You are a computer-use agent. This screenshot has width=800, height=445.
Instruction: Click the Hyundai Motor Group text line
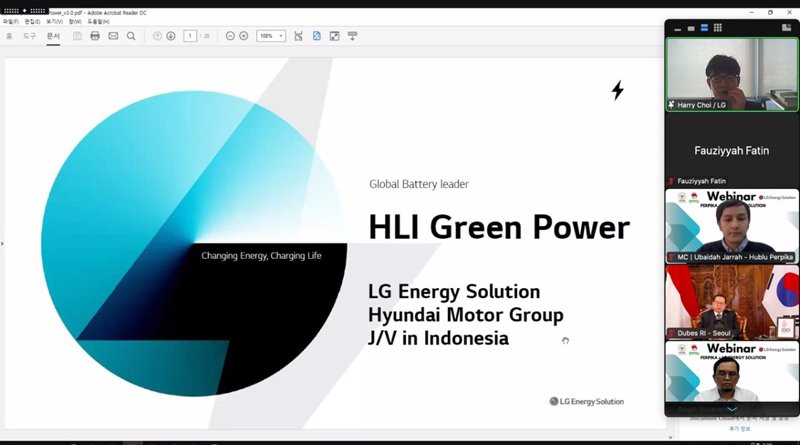point(465,315)
